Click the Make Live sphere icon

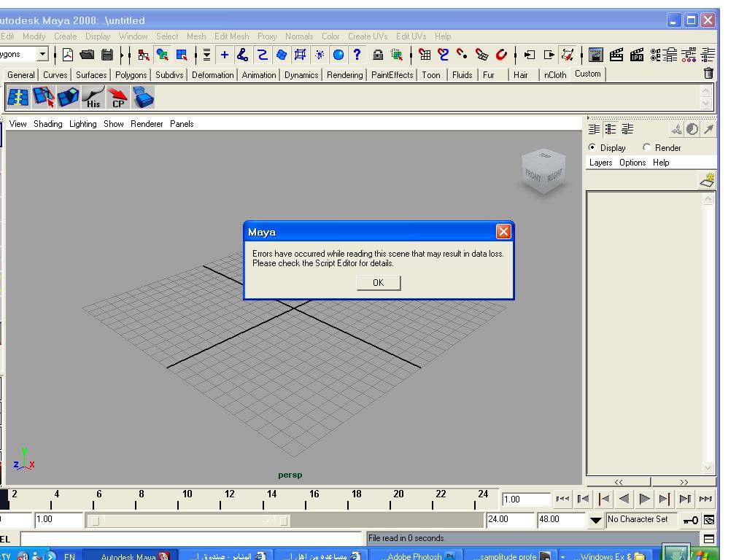tap(338, 55)
